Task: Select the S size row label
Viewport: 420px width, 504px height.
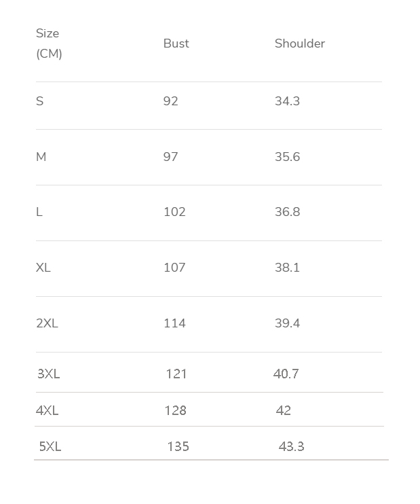Action: point(40,101)
